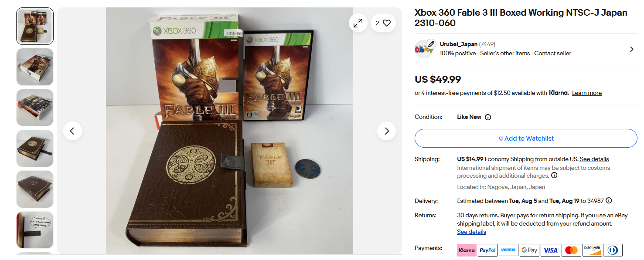Viewport: 644px width, 260px height.
Task: Expand the product image to full view
Action: coord(358,23)
